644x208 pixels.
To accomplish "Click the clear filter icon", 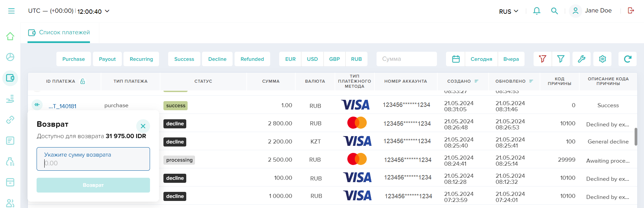I will [542, 59].
